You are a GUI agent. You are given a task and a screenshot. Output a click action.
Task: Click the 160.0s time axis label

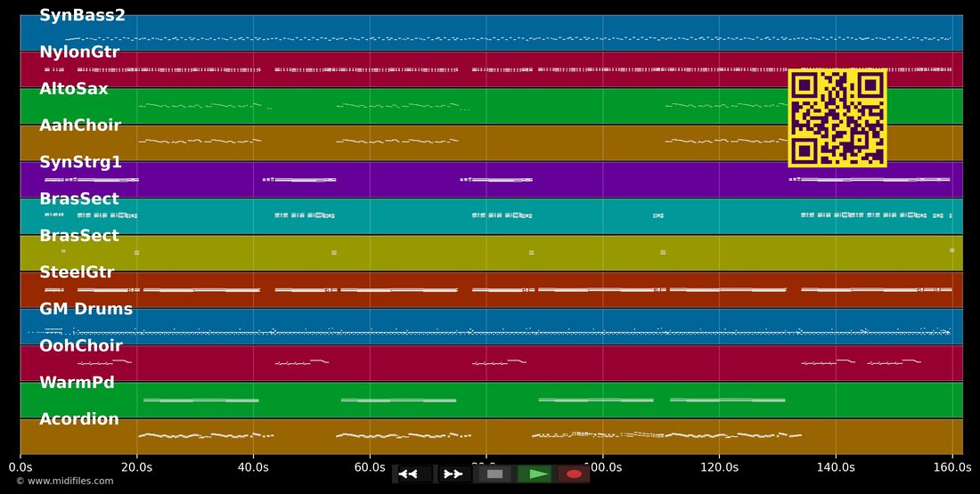[x=951, y=467]
